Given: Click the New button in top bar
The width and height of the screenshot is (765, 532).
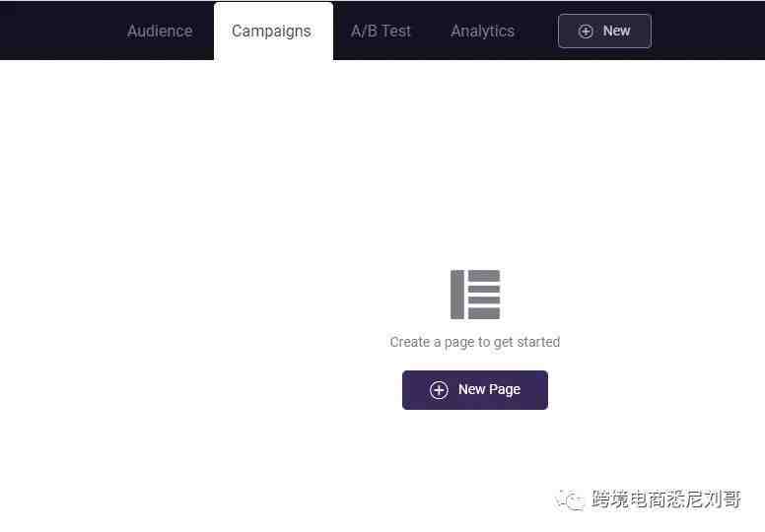Looking at the screenshot, I should point(604,32).
